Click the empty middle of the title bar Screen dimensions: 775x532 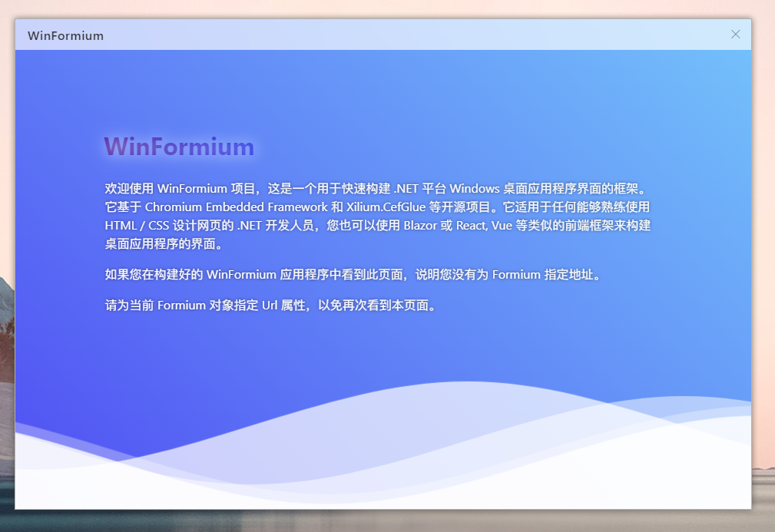point(384,35)
